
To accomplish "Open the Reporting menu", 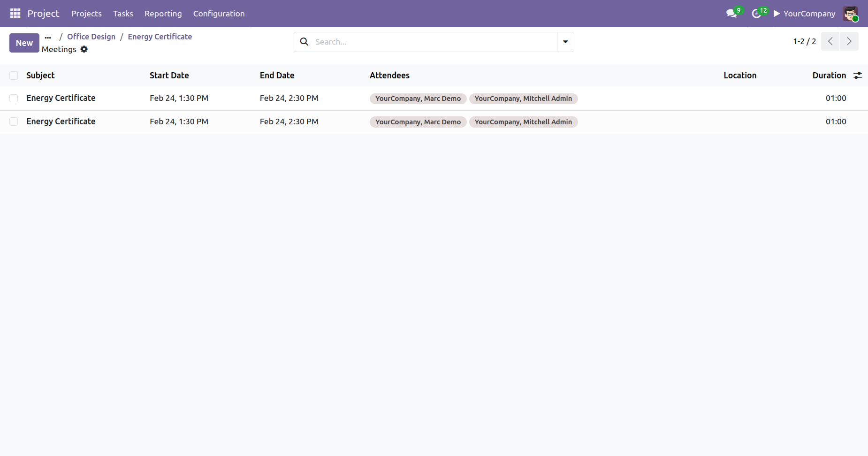I will click(x=163, y=14).
